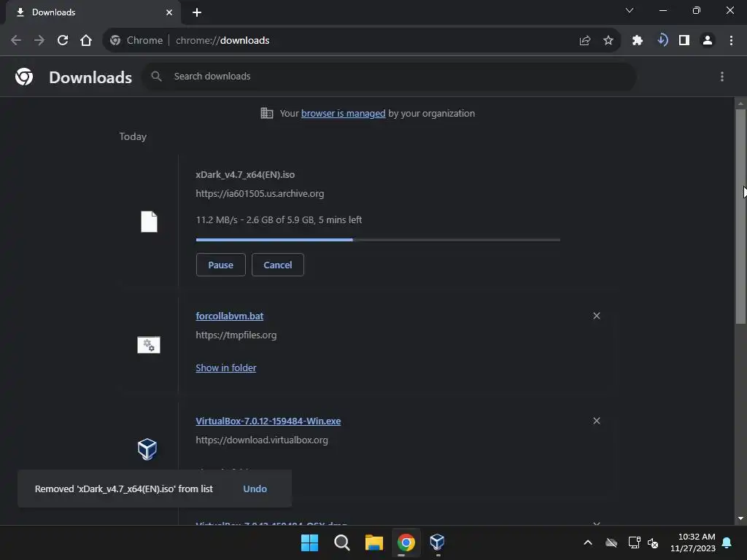
Task: Click the search magnifier icon in downloads
Action: (x=156, y=76)
